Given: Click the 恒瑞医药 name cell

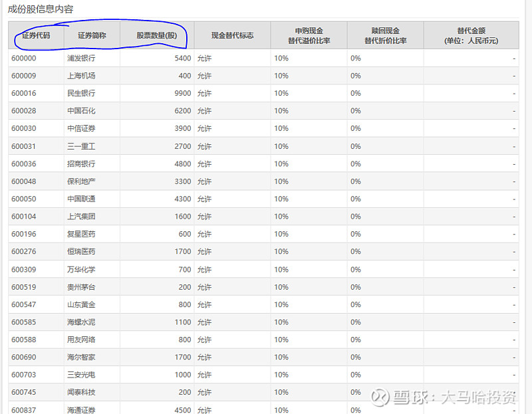Looking at the screenshot, I should tap(81, 252).
